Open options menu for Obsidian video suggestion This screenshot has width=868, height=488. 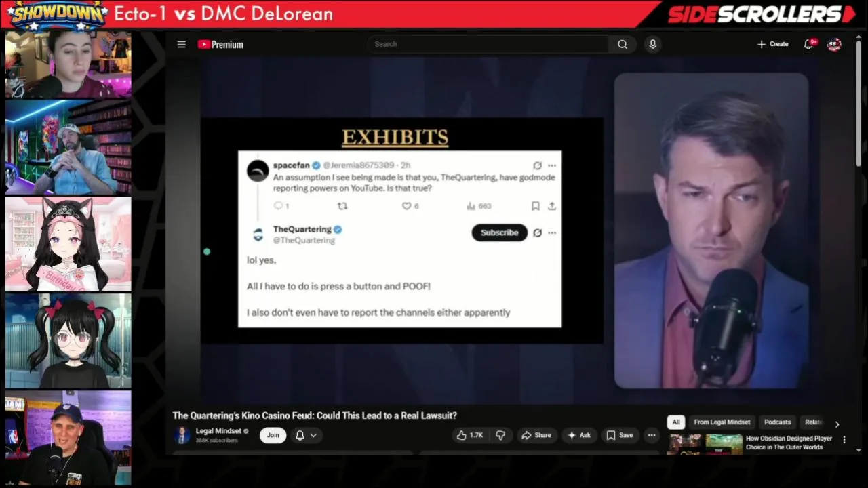[844, 440]
